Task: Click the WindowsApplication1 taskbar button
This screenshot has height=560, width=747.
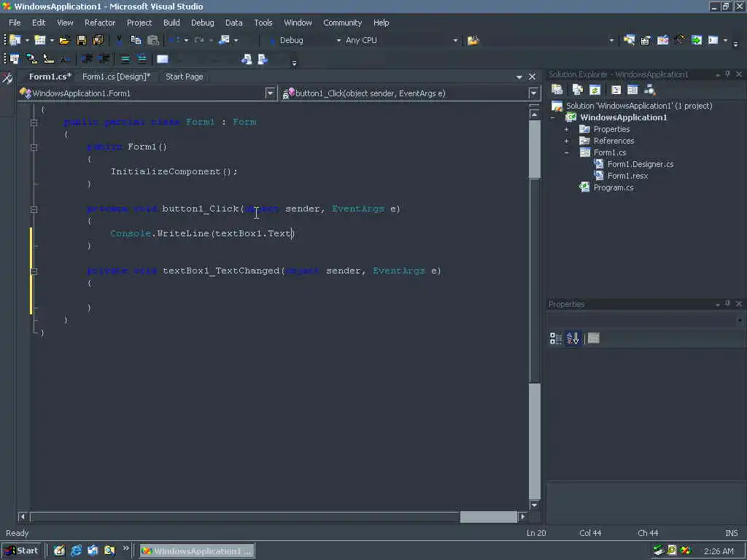Action: tap(197, 551)
